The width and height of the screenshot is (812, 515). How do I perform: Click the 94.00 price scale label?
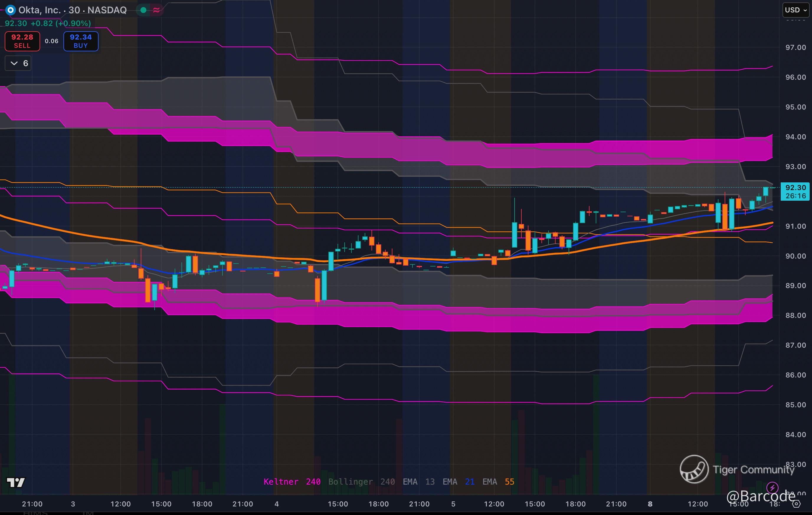(795, 137)
